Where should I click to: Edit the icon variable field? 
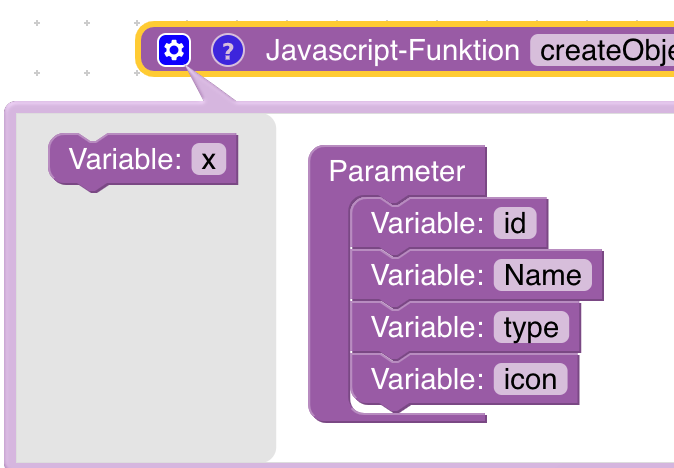pyautogui.click(x=530, y=379)
